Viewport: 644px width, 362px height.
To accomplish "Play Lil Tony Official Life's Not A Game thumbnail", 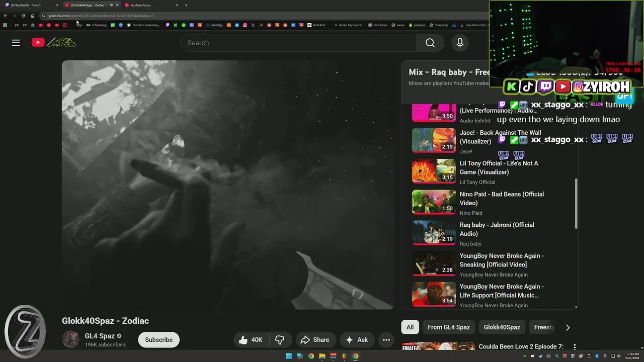I will pos(434,171).
